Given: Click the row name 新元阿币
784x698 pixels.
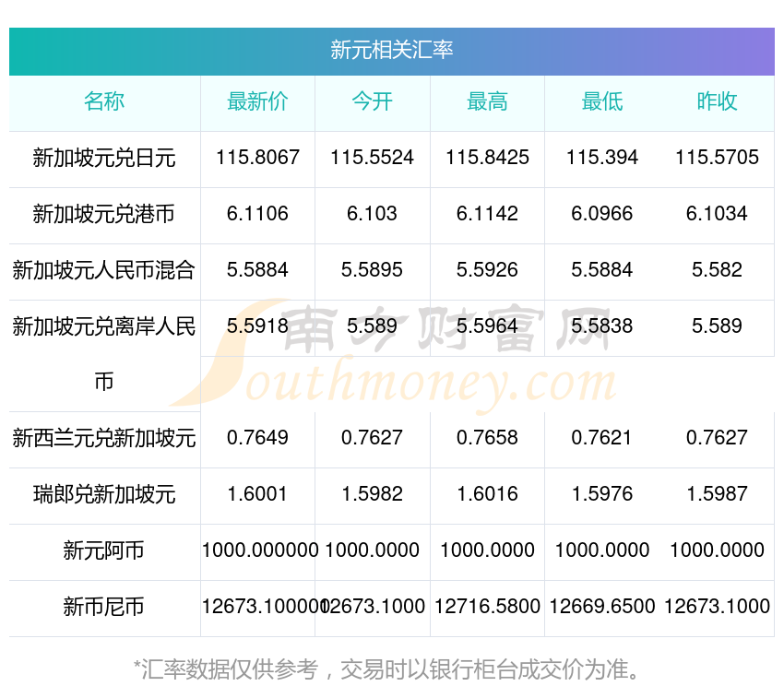Looking at the screenshot, I should (x=103, y=550).
